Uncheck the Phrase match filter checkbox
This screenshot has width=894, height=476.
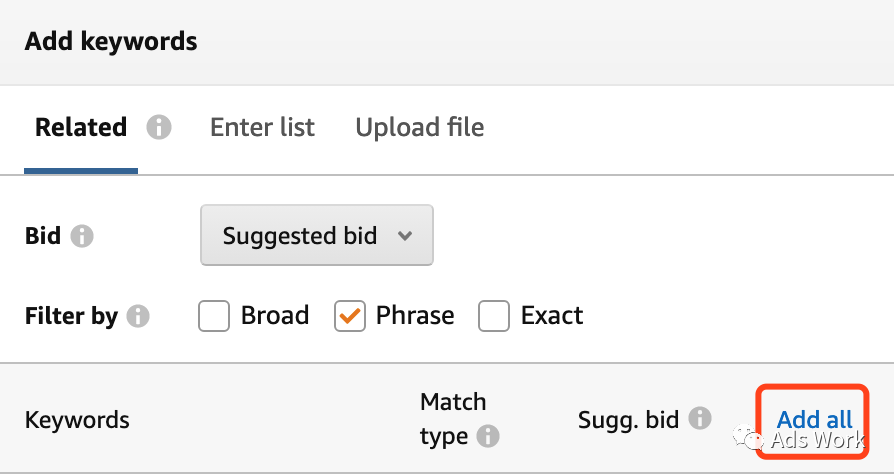click(350, 316)
